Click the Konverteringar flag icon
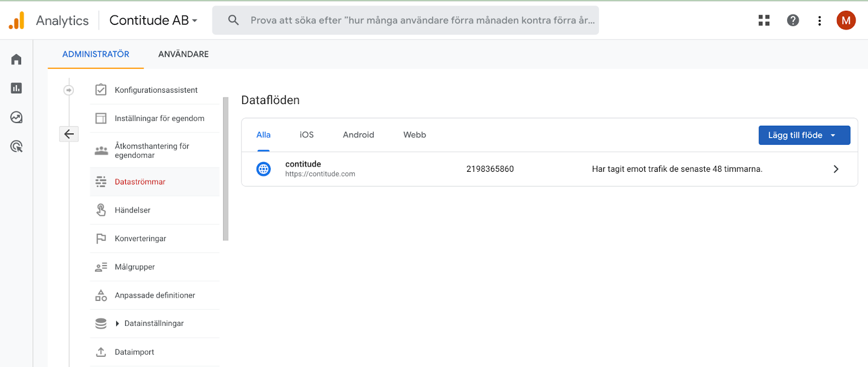The image size is (868, 367). tap(101, 239)
